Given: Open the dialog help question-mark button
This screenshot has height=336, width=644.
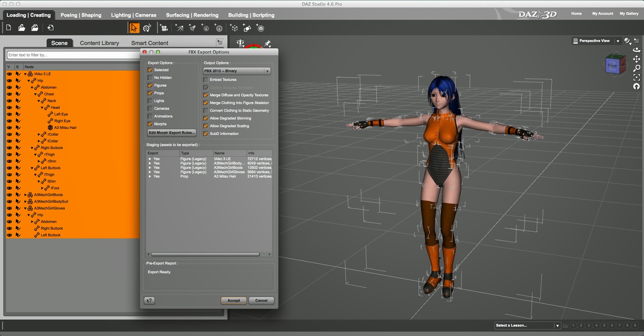Looking at the screenshot, I should click(x=149, y=301).
